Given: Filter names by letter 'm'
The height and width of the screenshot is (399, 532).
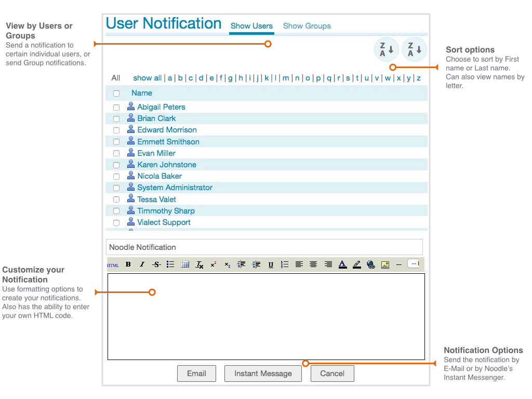Looking at the screenshot, I should point(286,78).
